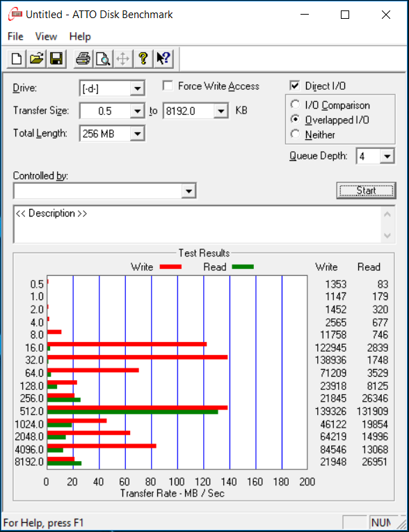
Task: Open the Controlled by dropdown
Action: tap(189, 191)
